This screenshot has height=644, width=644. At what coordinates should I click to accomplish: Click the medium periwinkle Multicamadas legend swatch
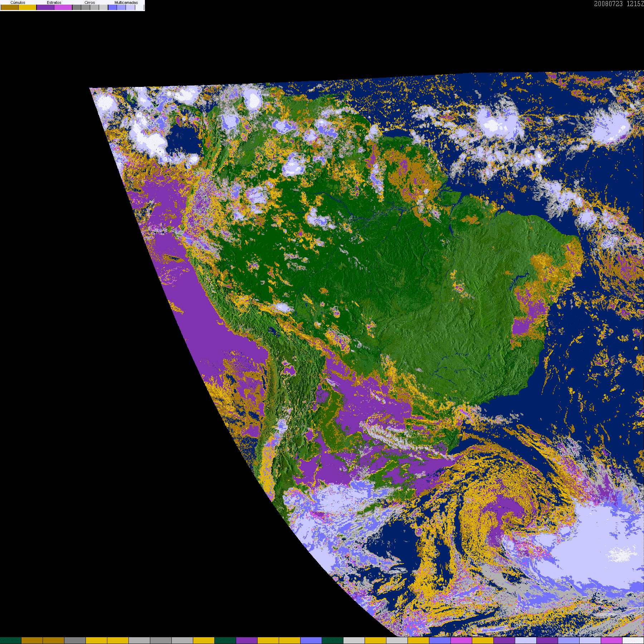[x=121, y=7]
